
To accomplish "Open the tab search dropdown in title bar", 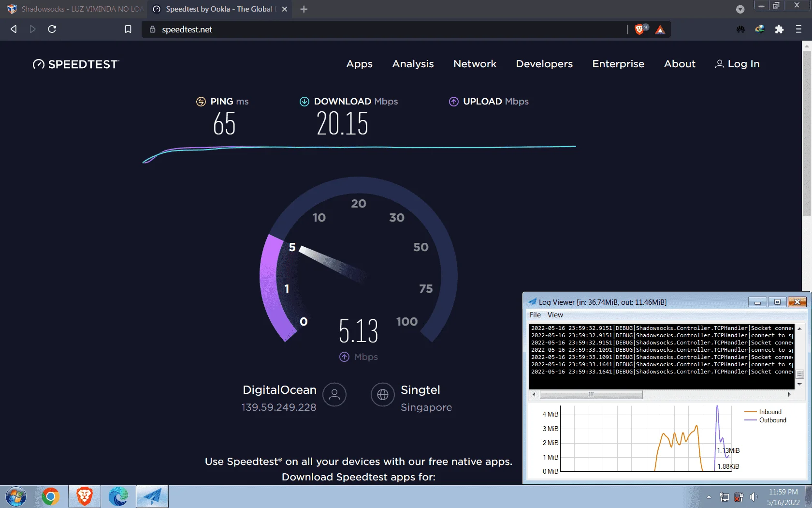I will point(740,9).
